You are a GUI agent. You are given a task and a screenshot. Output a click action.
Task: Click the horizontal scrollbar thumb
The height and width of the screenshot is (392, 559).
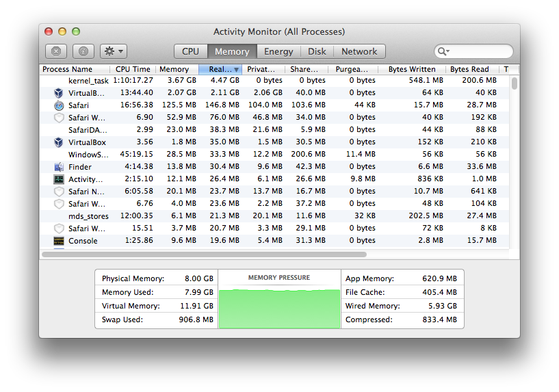(x=204, y=254)
